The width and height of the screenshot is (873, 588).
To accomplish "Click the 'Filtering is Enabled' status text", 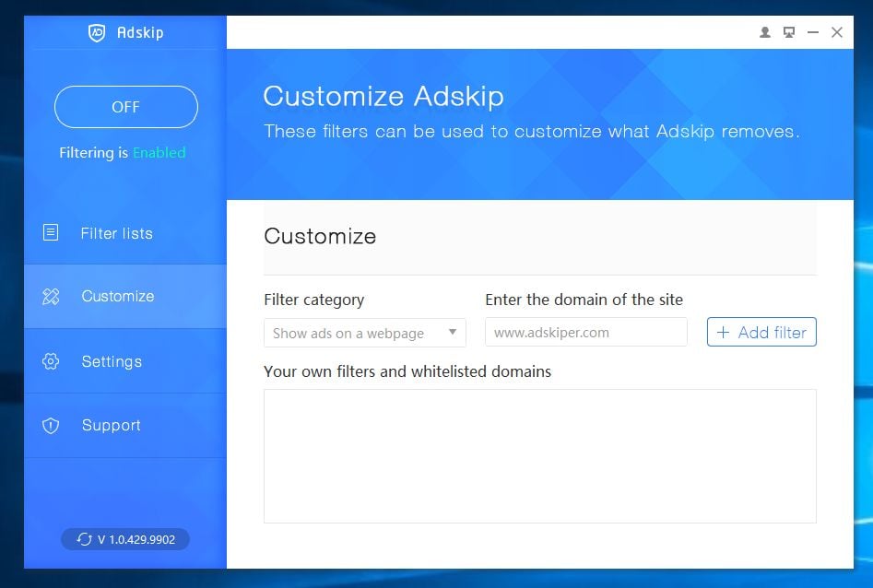I will tap(123, 153).
